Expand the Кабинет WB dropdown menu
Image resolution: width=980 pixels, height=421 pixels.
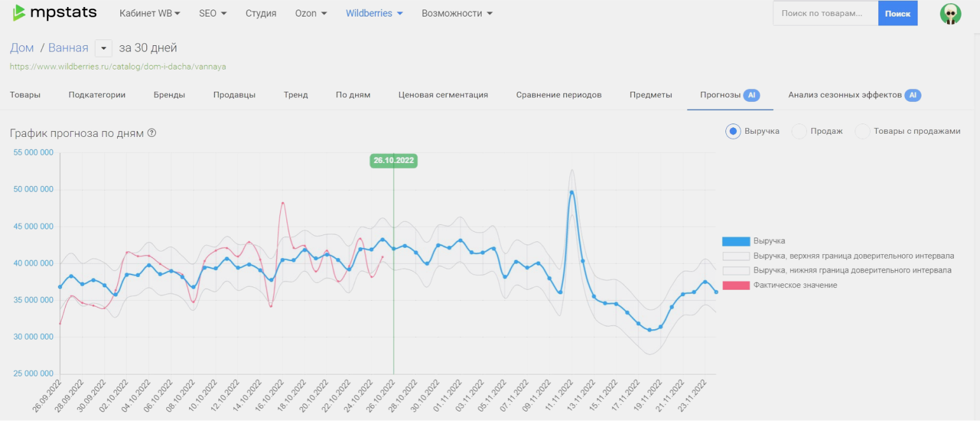tap(150, 13)
